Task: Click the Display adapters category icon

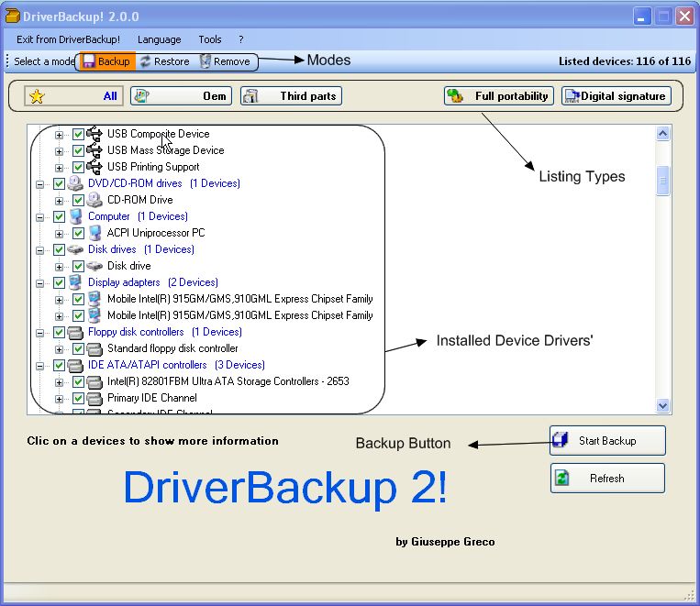Action: click(75, 282)
